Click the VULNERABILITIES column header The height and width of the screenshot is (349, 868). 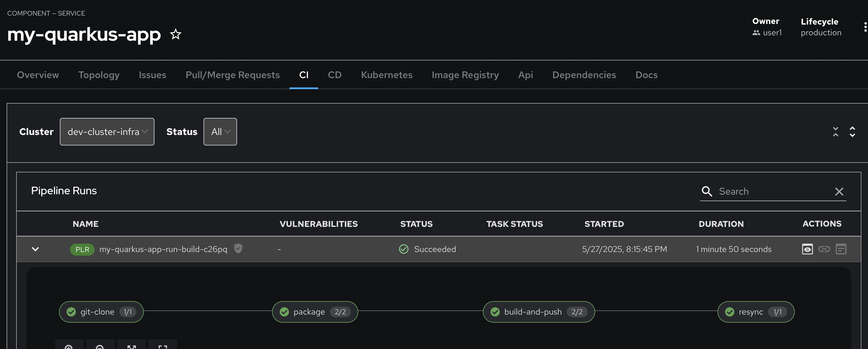318,224
